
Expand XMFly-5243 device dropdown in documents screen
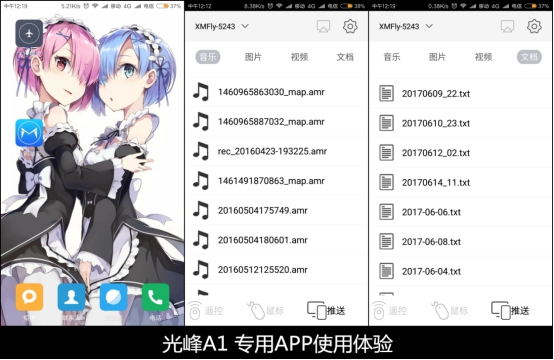click(x=406, y=26)
